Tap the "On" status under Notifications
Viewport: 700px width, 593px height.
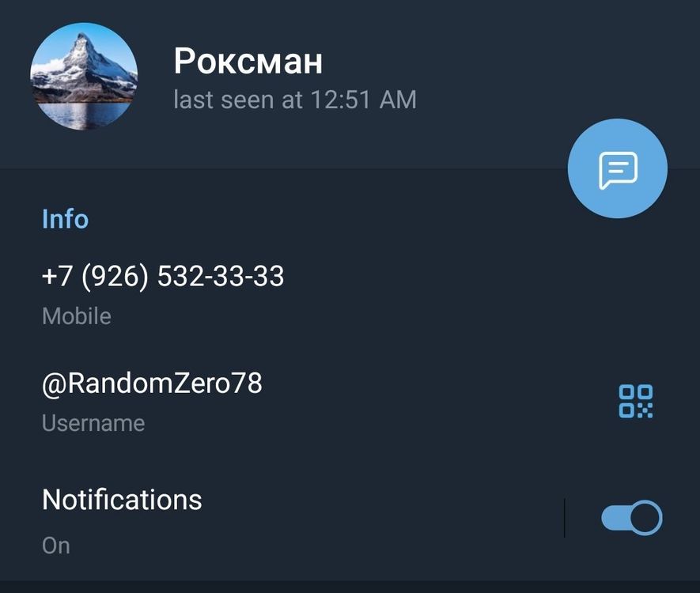(x=56, y=546)
